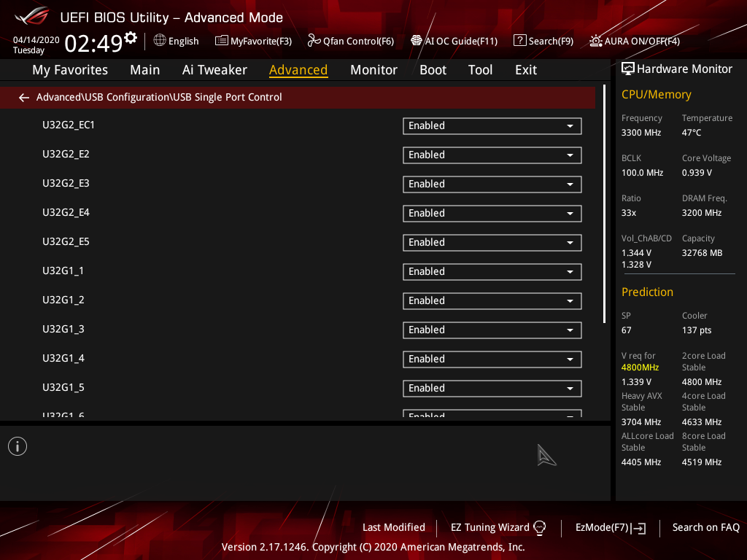Select the U32G2_E3 label

pyautogui.click(x=66, y=183)
